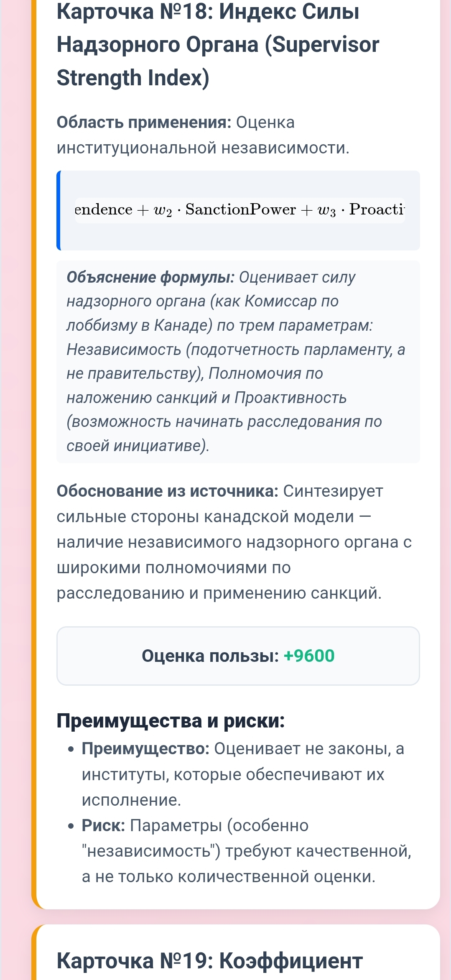Click the truncated 'Proacti' formula term

(377, 209)
